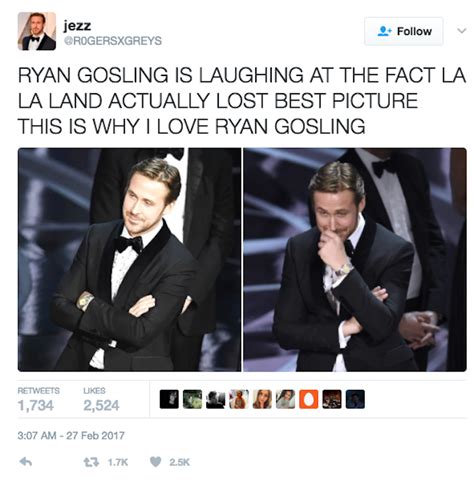Open the tweet timestamp 27 Feb 2017

click(71, 435)
